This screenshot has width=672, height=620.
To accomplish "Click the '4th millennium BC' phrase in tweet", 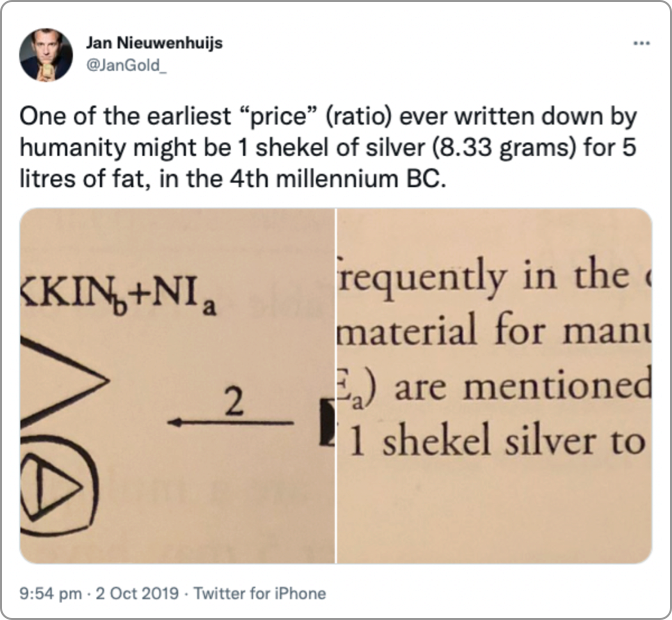I will (338, 179).
